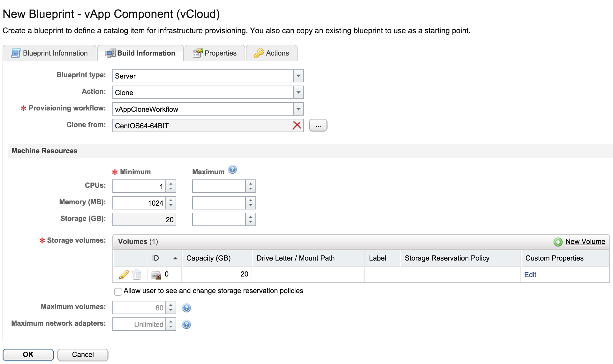Switch to the Blueprint Information tab
Image resolution: width=613 pixels, height=364 pixels.
[x=49, y=53]
